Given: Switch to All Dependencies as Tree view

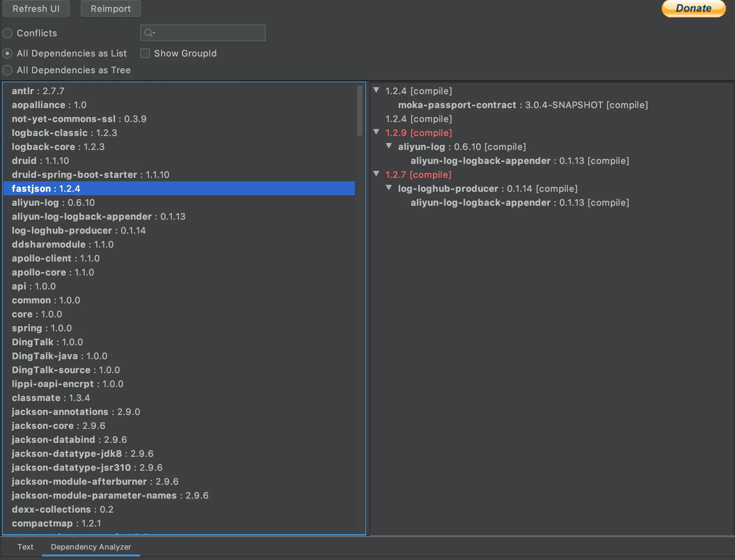Looking at the screenshot, I should pyautogui.click(x=7, y=70).
